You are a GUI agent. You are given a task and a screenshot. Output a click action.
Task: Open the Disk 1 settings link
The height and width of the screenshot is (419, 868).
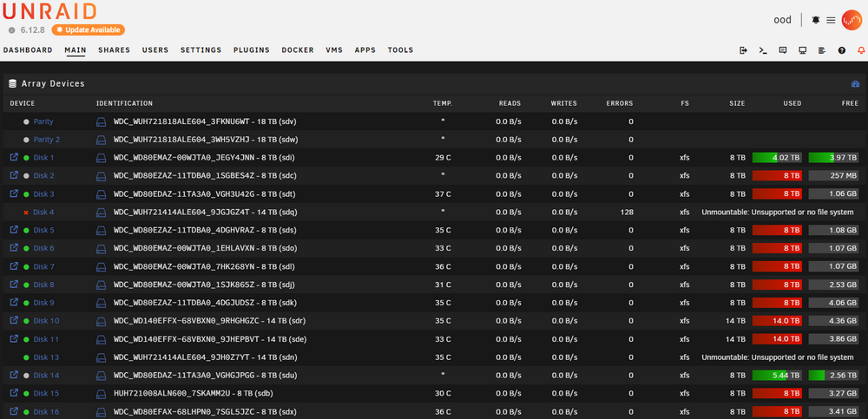43,158
